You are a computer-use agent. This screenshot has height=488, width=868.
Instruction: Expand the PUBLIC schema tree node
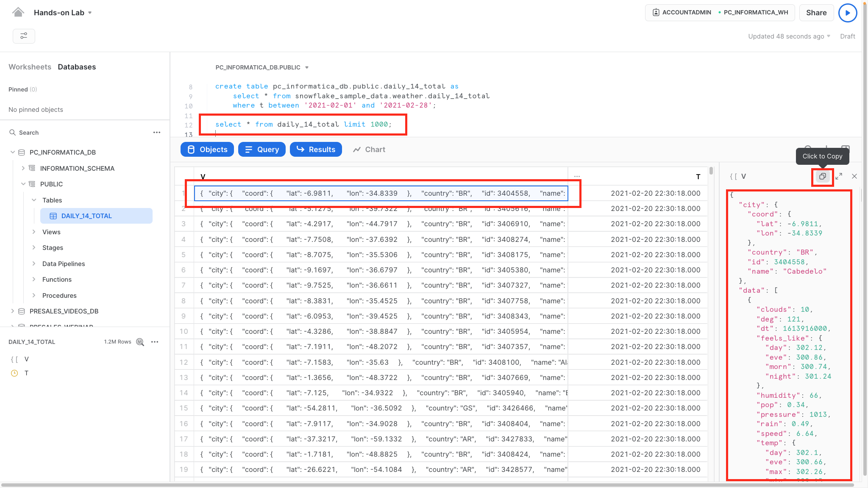[x=22, y=183]
